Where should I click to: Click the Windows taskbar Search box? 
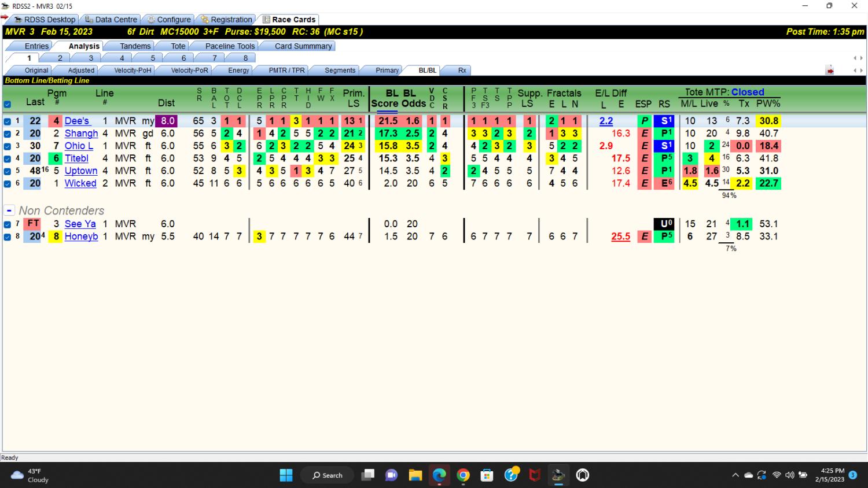click(327, 475)
